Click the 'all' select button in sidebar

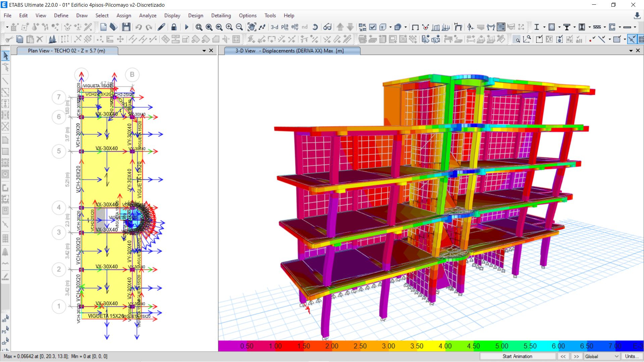[x=5, y=318]
